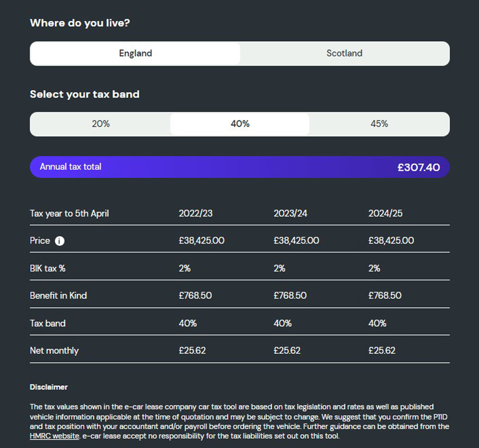
Task: Click the Net monthly row label
Action: [54, 351]
